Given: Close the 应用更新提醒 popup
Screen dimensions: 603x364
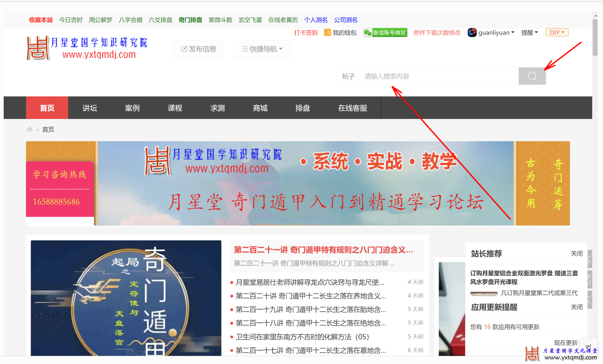Looking at the screenshot, I should tap(577, 307).
